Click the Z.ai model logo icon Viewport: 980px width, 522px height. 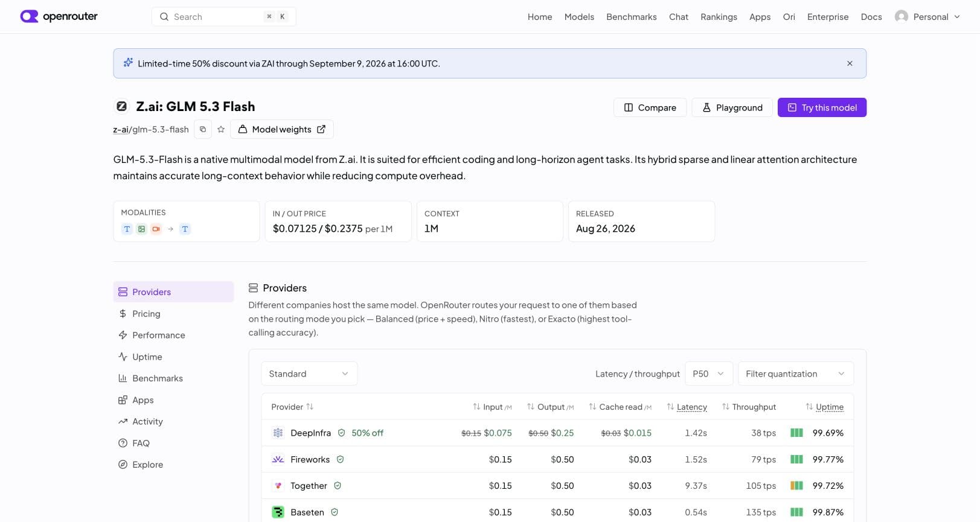[x=121, y=106]
